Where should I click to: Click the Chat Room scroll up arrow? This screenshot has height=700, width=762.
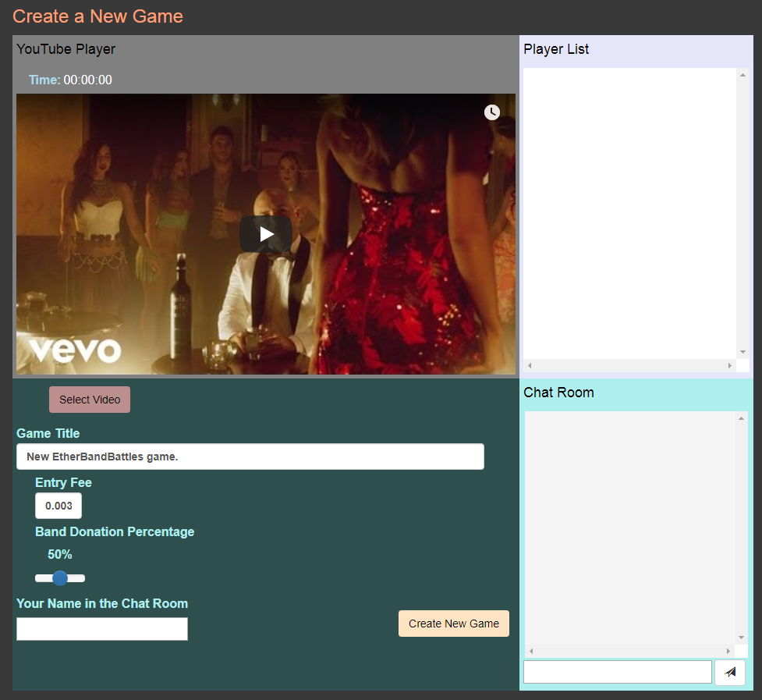741,418
